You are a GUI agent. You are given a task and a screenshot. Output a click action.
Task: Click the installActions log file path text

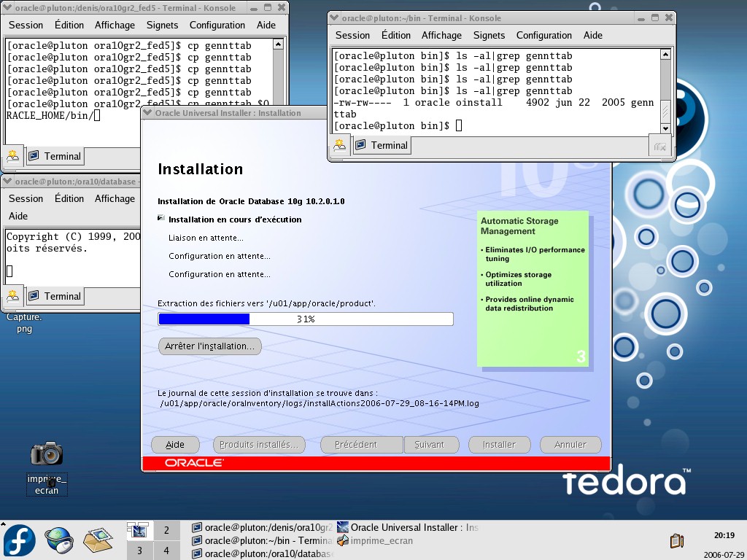(320, 403)
